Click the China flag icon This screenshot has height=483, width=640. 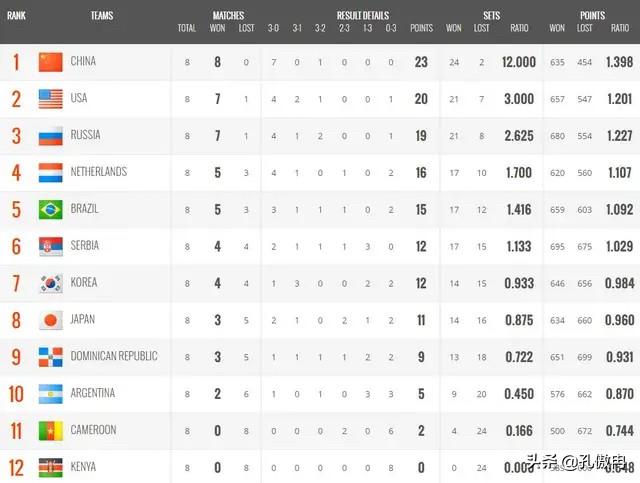point(51,62)
